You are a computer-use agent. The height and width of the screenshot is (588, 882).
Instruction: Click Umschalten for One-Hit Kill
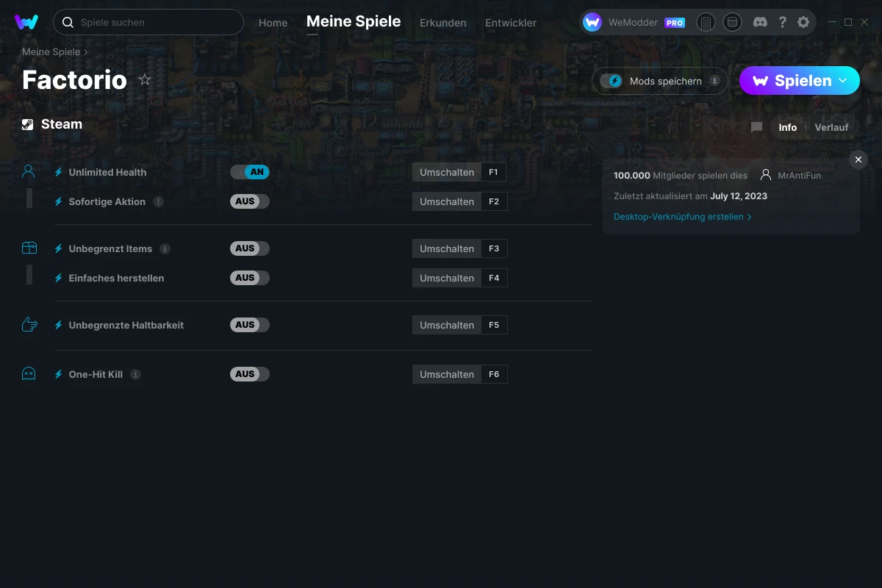point(447,374)
